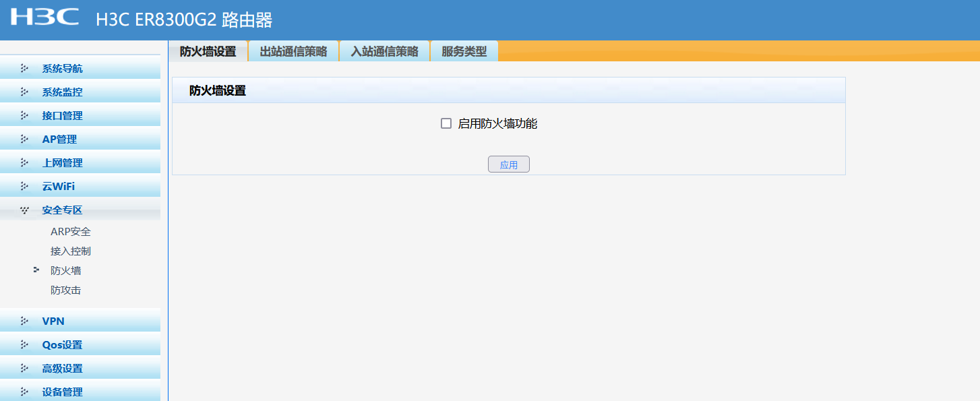
Task: Switch to the 出站通信策略 tab
Action: (293, 51)
